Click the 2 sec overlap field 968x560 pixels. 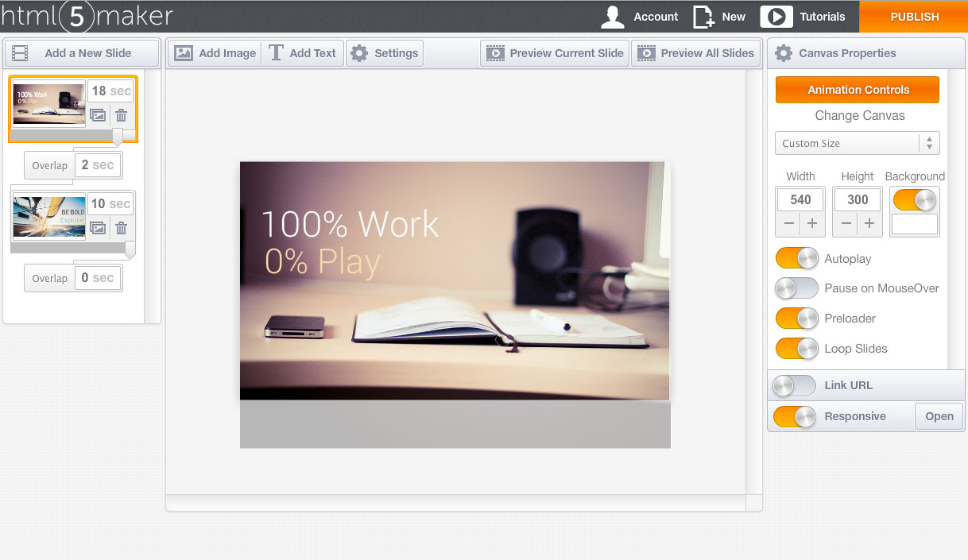98,165
